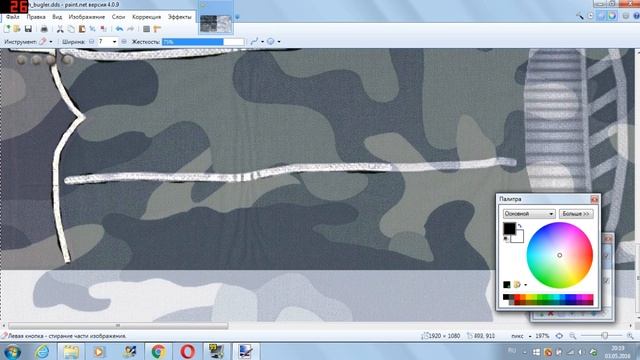Open Google Chrome from the taskbar
640x360 pixels.
[x=158, y=351]
